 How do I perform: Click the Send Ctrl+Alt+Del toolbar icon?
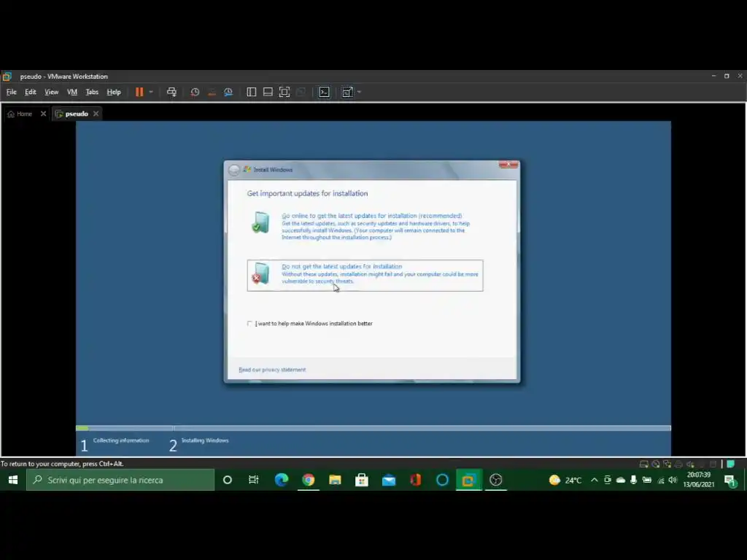pos(171,92)
